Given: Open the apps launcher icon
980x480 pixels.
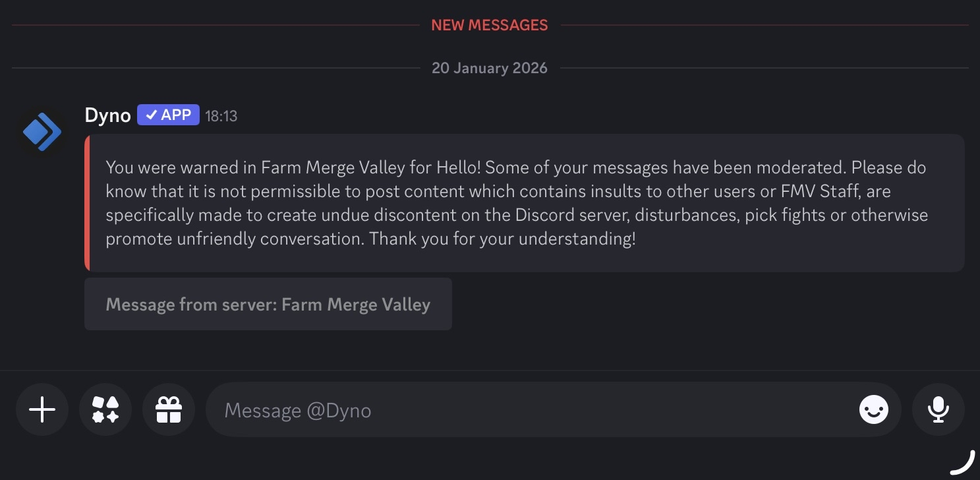Looking at the screenshot, I should tap(105, 410).
